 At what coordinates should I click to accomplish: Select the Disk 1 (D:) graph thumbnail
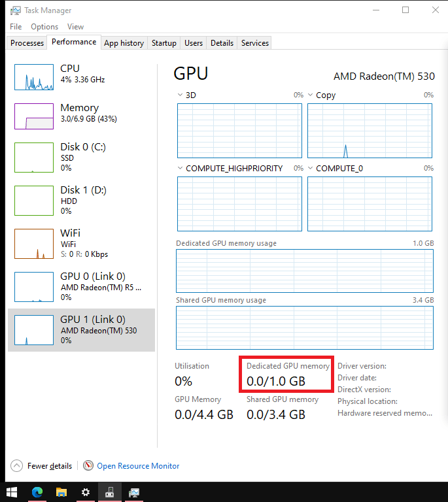click(x=34, y=201)
